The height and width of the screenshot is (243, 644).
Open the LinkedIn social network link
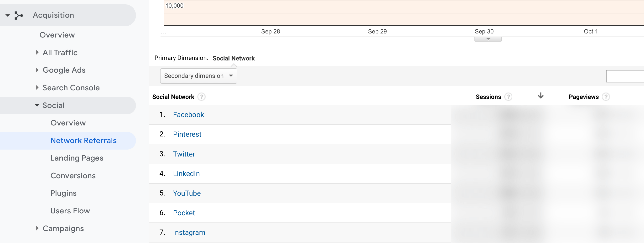pyautogui.click(x=186, y=173)
